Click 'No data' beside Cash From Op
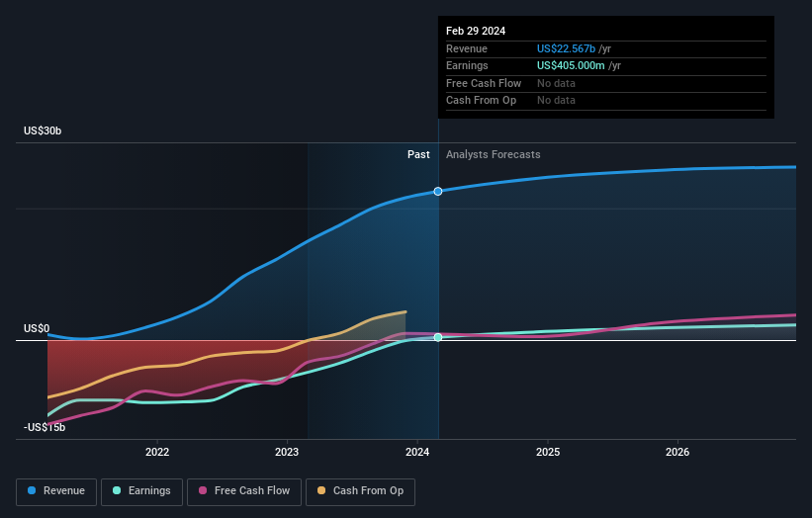Viewport: 812px width, 518px height. pyautogui.click(x=556, y=101)
